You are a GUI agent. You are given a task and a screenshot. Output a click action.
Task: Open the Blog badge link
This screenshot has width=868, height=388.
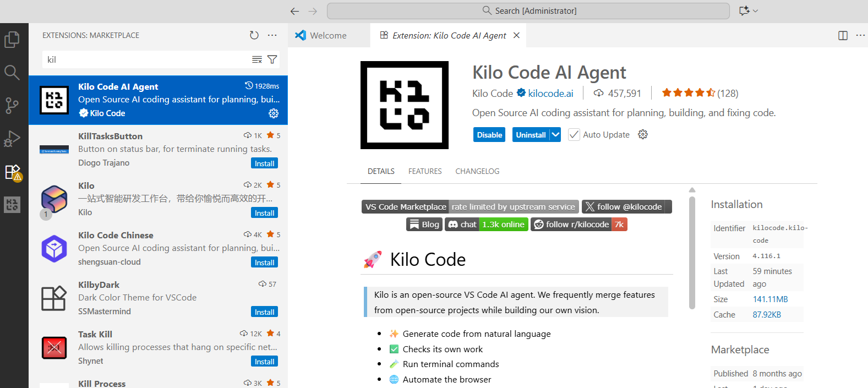pos(424,225)
